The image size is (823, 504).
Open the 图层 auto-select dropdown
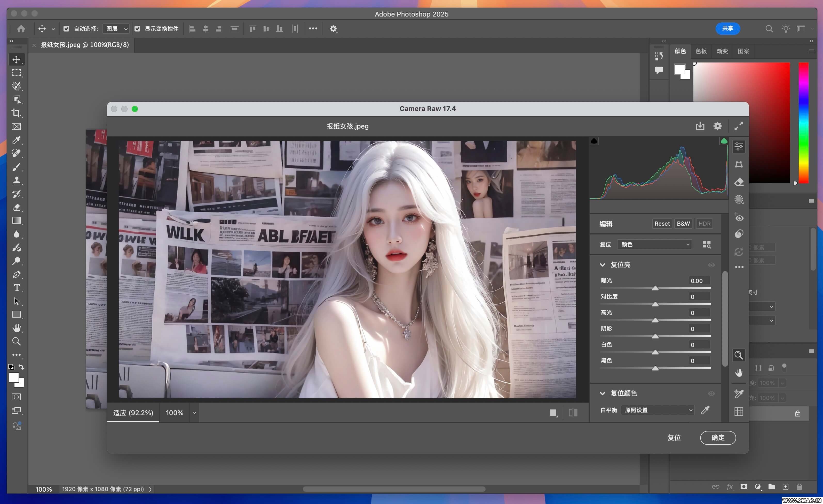point(116,29)
